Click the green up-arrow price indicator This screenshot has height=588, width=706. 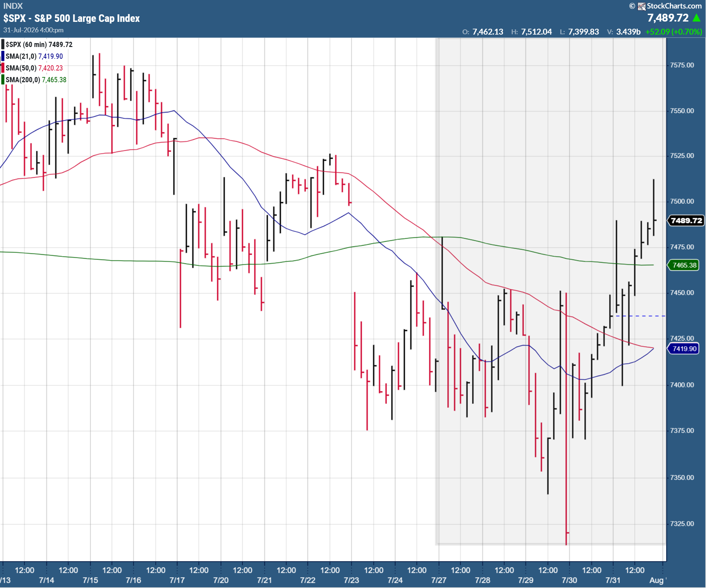click(697, 18)
